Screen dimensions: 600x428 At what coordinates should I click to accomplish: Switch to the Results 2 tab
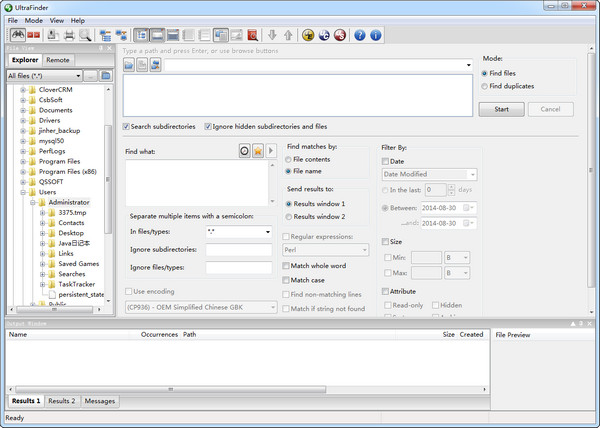[x=62, y=401]
